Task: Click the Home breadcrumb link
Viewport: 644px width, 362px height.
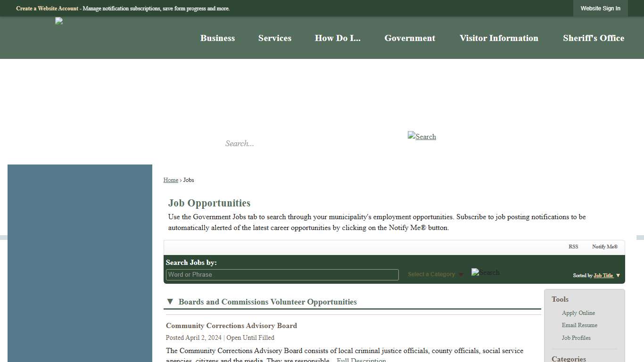Action: [x=171, y=180]
